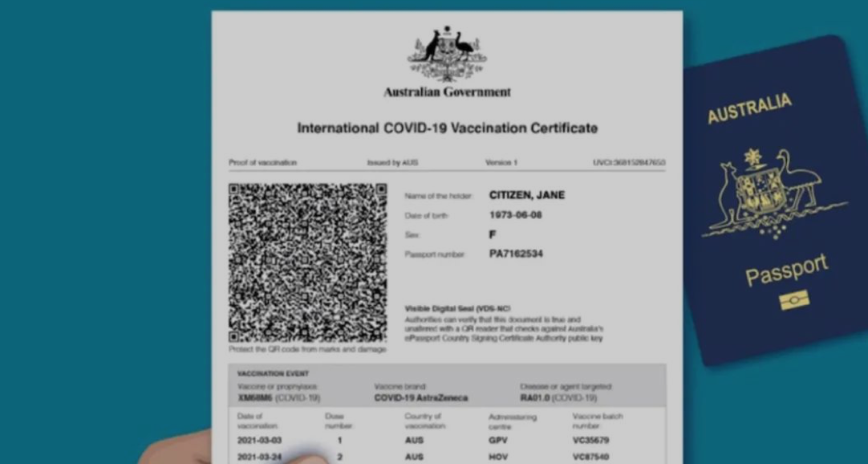
Task: Click the "Date of vaccination" column header
Action: tap(258, 421)
